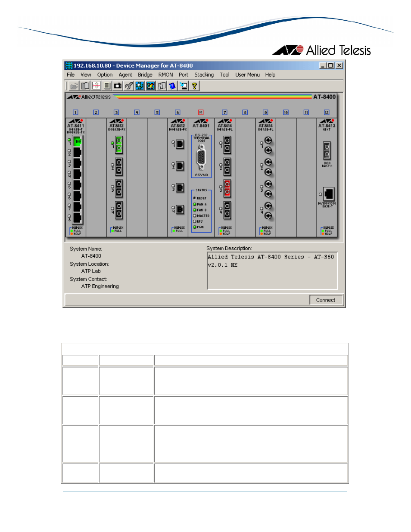Click the wrench tool toolbar icon

tap(128, 86)
